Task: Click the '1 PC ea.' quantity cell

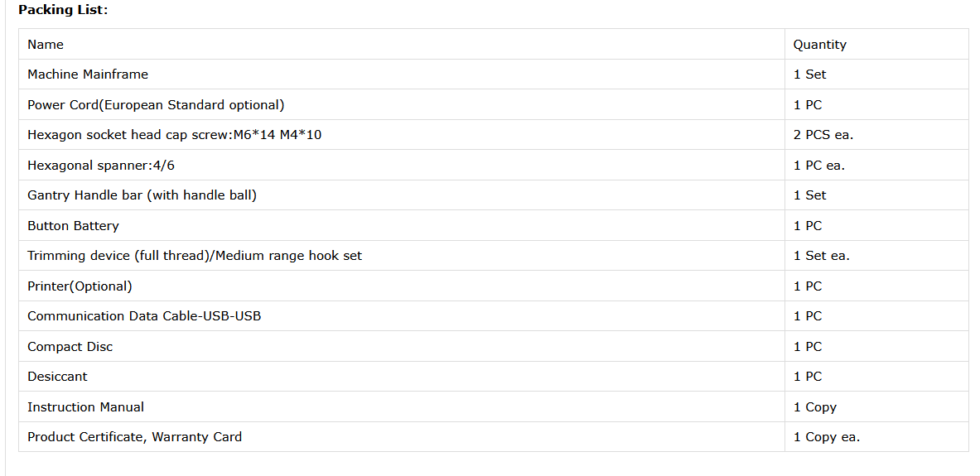Action: (x=818, y=166)
